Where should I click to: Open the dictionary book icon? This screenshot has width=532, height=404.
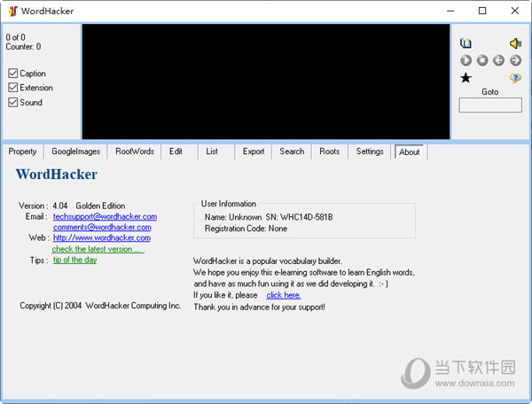pyautogui.click(x=465, y=43)
